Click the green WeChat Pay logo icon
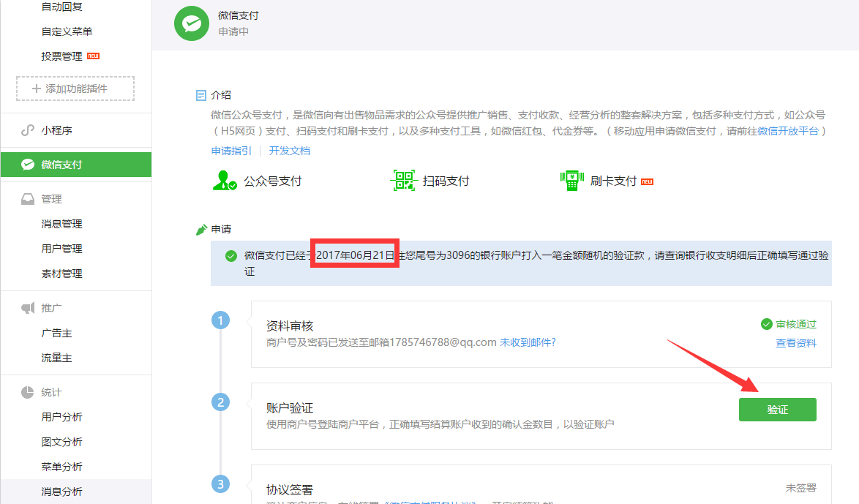This screenshot has height=504, width=859. tap(192, 23)
